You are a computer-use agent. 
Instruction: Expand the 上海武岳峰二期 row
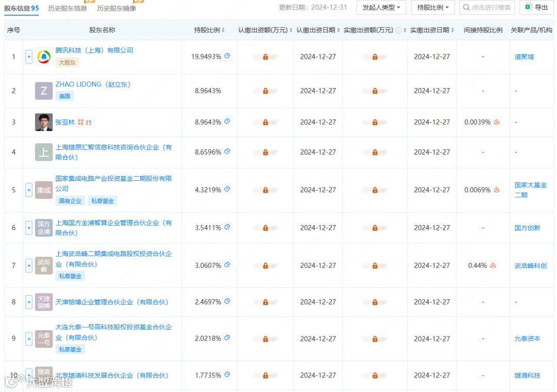click(29, 265)
